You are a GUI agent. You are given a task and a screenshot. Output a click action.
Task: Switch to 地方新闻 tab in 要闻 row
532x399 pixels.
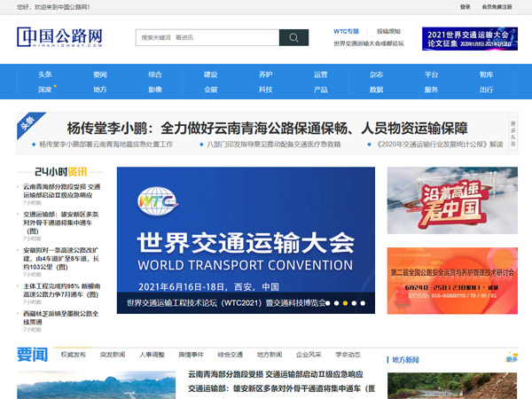tap(270, 355)
